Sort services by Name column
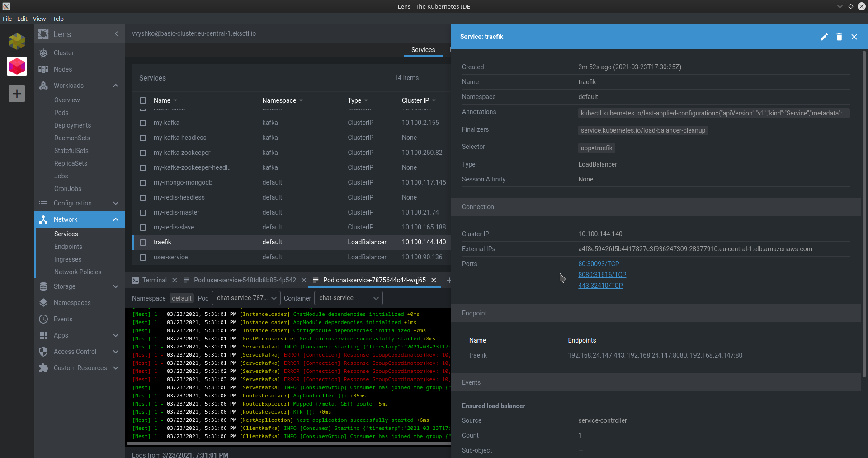 pyautogui.click(x=165, y=100)
